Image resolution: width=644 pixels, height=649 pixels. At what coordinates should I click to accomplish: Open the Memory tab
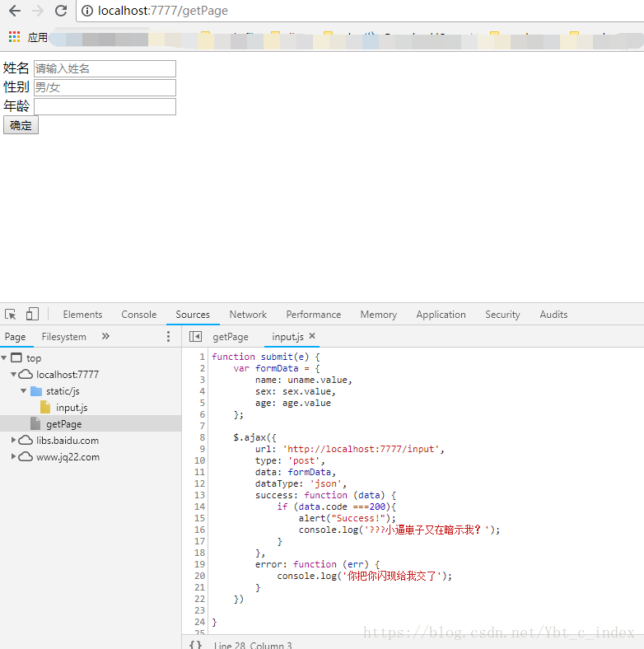(379, 314)
